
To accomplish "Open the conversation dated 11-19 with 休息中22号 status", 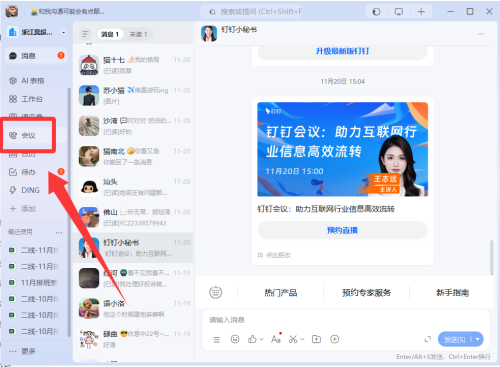I will point(133,339).
